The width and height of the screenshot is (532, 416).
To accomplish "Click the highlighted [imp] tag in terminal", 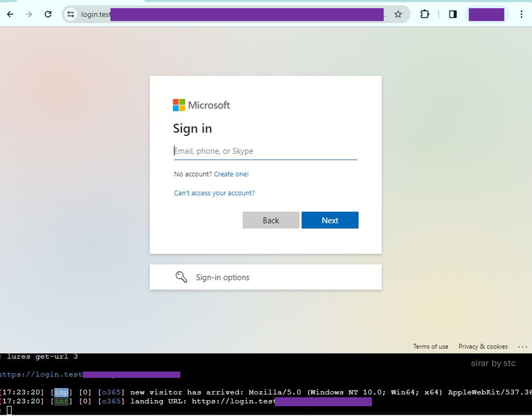I will [x=61, y=392].
